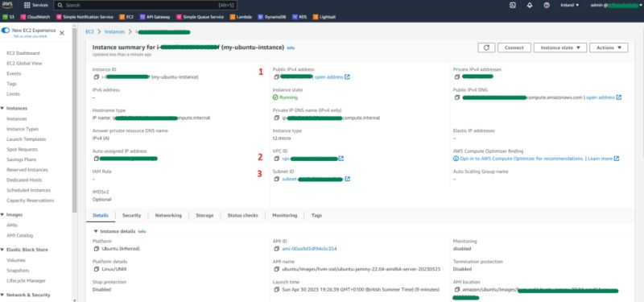Open the admin account menu
644x302 pixels.
616,6
